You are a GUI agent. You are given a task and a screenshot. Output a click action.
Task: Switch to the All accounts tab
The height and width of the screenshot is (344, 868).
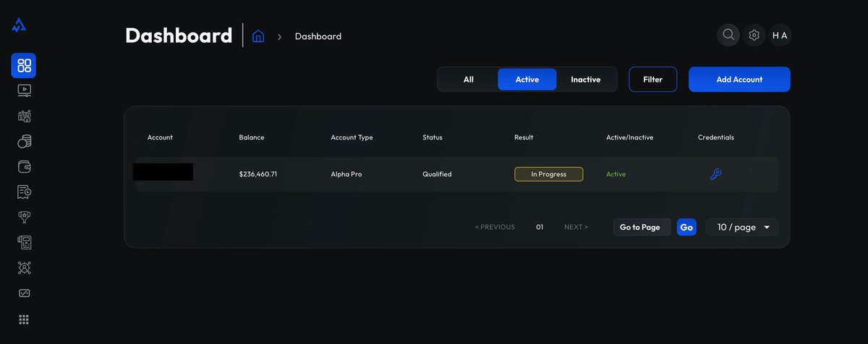(469, 79)
